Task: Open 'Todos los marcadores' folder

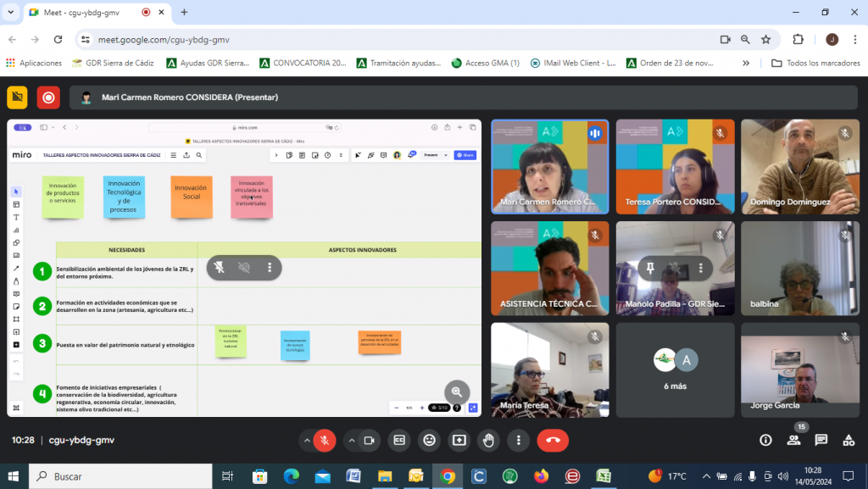Action: (x=815, y=63)
